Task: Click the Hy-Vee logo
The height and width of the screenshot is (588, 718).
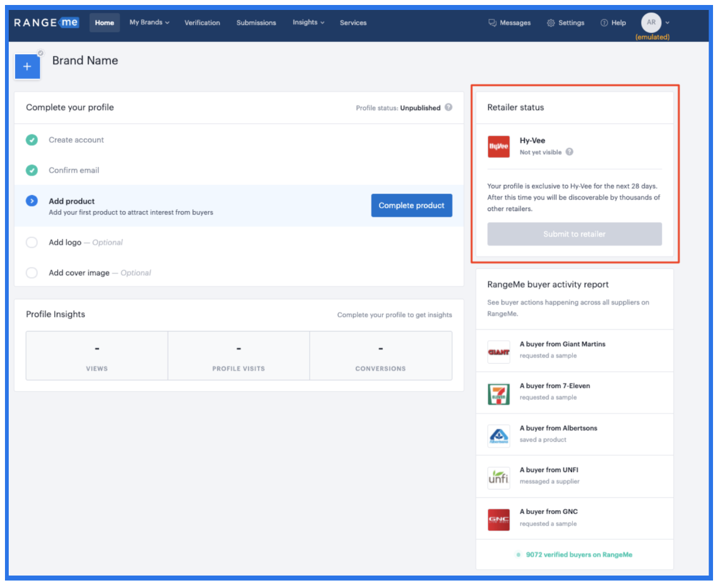Action: point(499,146)
